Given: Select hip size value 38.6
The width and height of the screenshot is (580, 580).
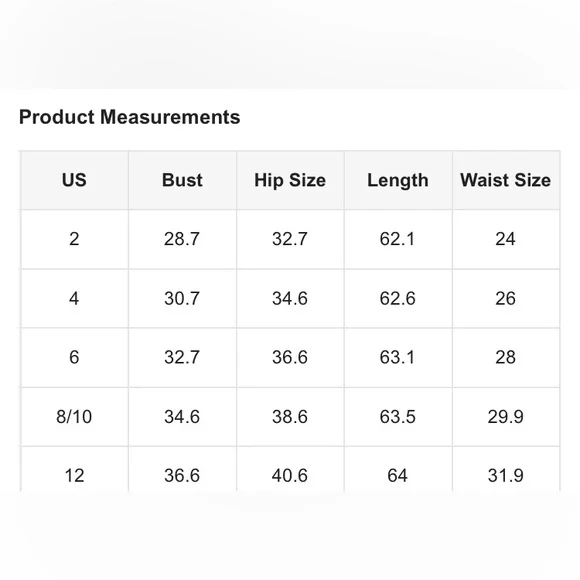Looking at the screenshot, I should pyautogui.click(x=290, y=417).
